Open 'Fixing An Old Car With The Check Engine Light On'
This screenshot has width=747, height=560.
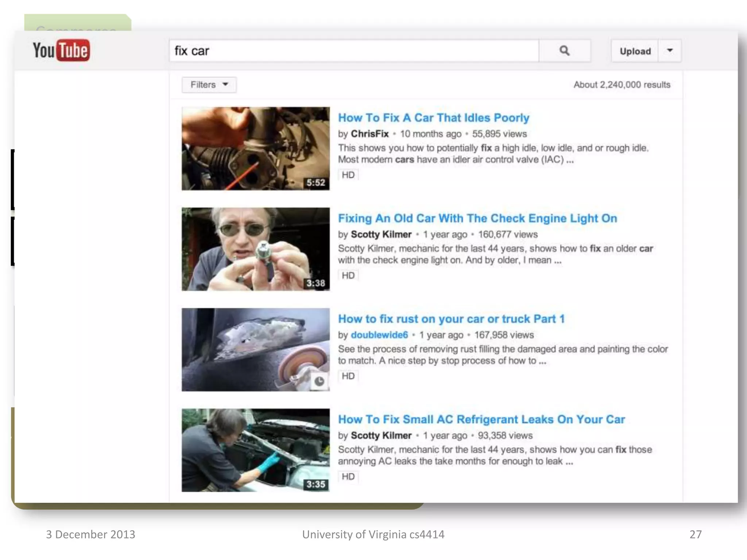[477, 218]
